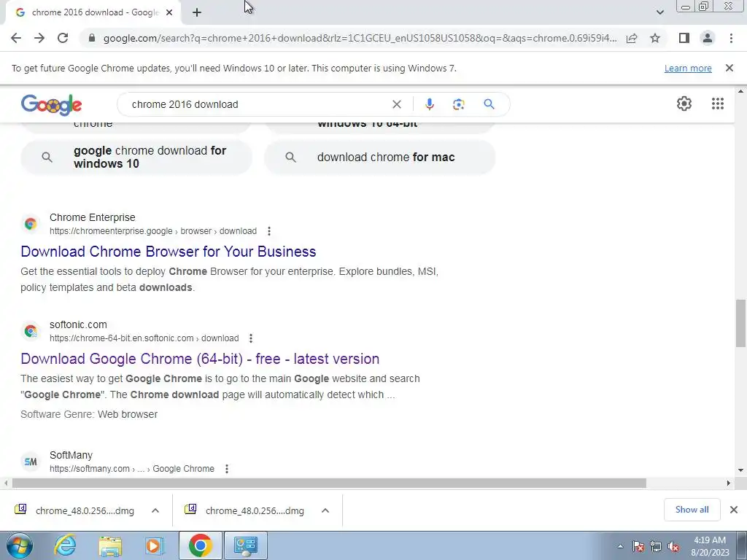Go forward to the next page
The image size is (747, 560).
tap(39, 38)
